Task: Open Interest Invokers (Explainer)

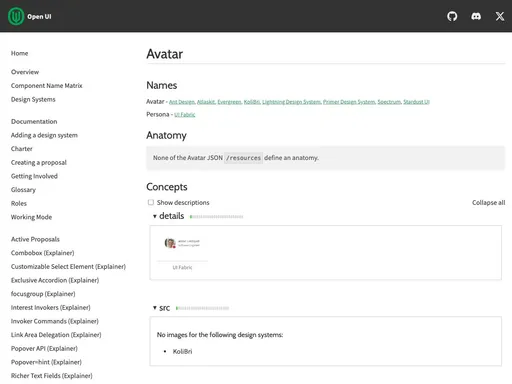Action: pos(50,307)
